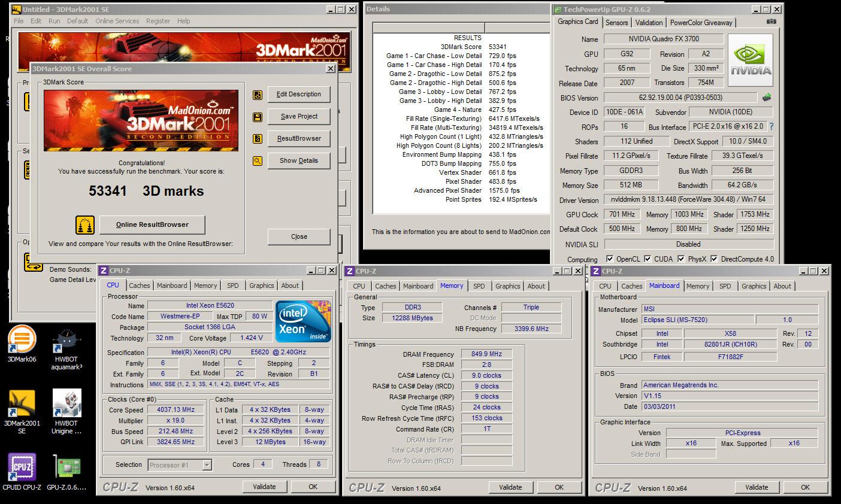The width and height of the screenshot is (841, 504).
Task: Click Validate in the CPU-Z CPU window
Action: 264,487
